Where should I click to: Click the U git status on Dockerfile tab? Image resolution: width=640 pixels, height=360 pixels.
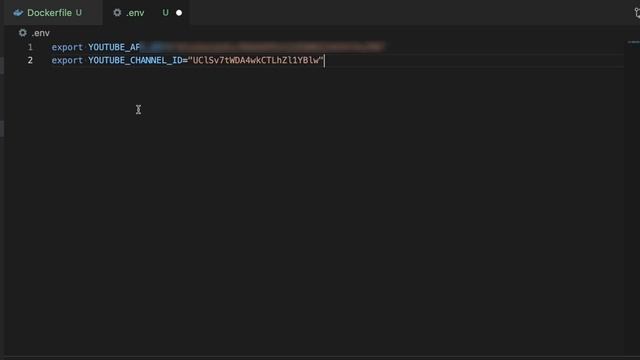click(78, 13)
